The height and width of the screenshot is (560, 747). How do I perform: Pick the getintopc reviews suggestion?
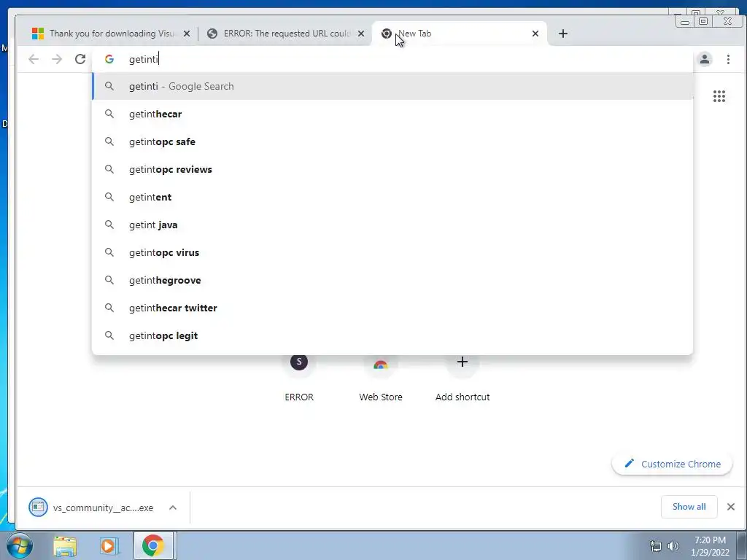point(392,169)
